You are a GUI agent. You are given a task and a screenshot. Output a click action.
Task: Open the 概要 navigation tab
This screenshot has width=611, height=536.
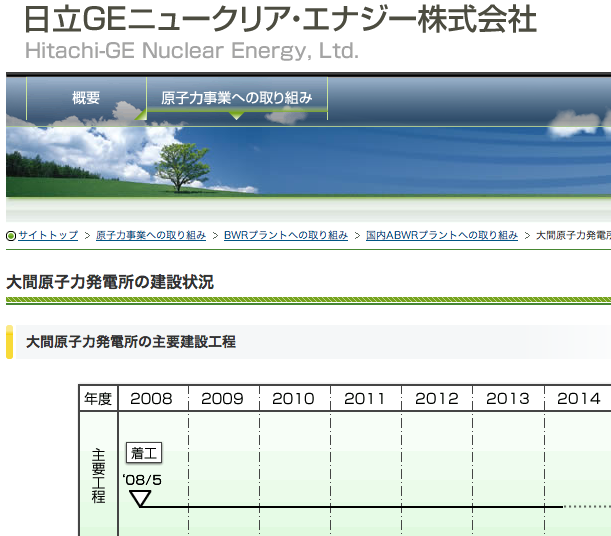point(86,98)
